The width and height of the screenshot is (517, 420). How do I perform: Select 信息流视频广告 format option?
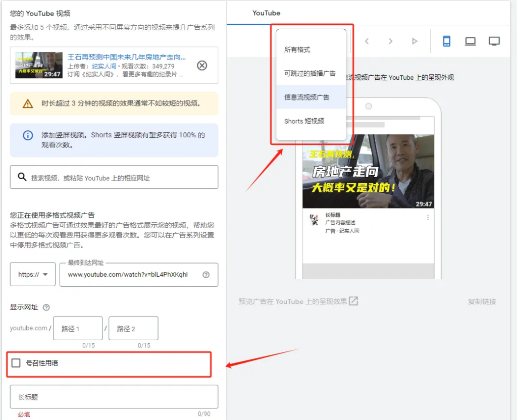(x=311, y=97)
